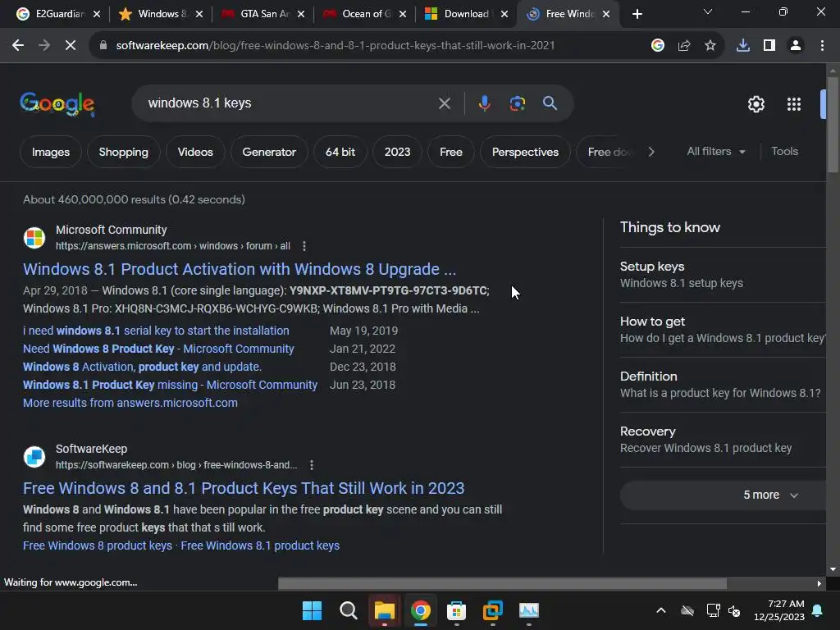Click the Google logo
The height and width of the screenshot is (630, 840).
point(57,103)
